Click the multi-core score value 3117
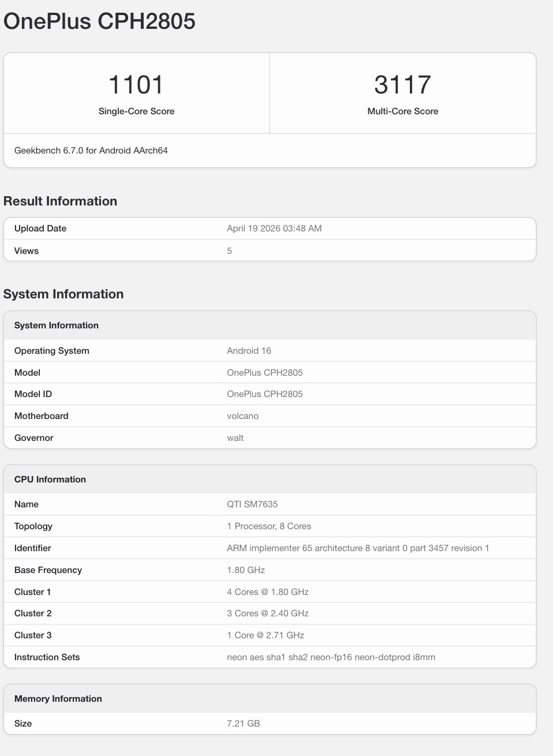Image resolution: width=553 pixels, height=756 pixels. pyautogui.click(x=402, y=85)
